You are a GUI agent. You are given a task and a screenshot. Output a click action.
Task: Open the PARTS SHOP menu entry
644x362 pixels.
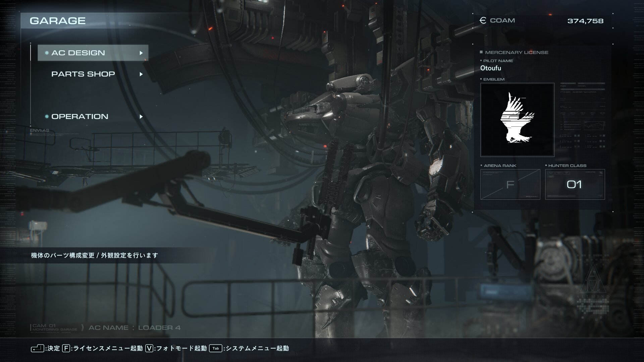point(83,74)
